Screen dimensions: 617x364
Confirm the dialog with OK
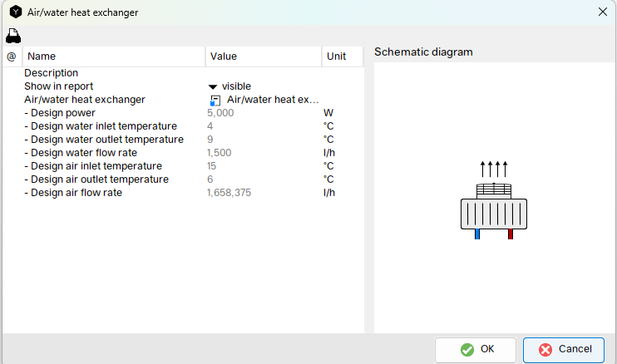point(476,349)
